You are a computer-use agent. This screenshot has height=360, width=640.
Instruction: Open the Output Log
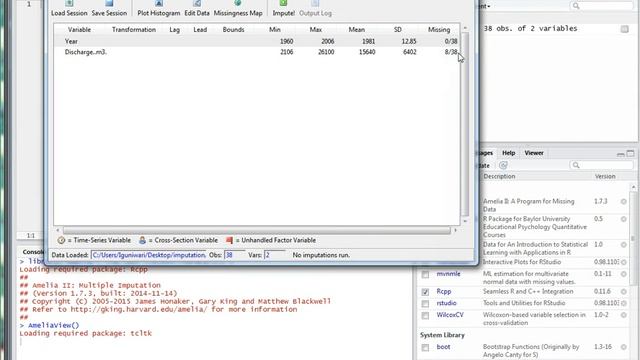(x=315, y=8)
